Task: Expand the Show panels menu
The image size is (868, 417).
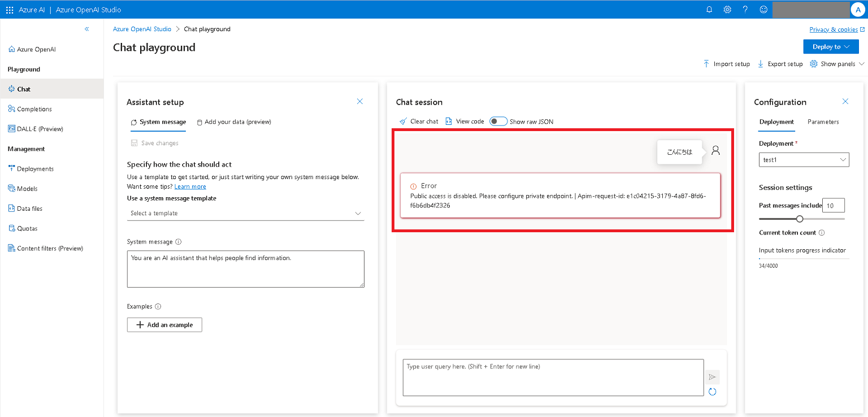Action: click(x=837, y=64)
